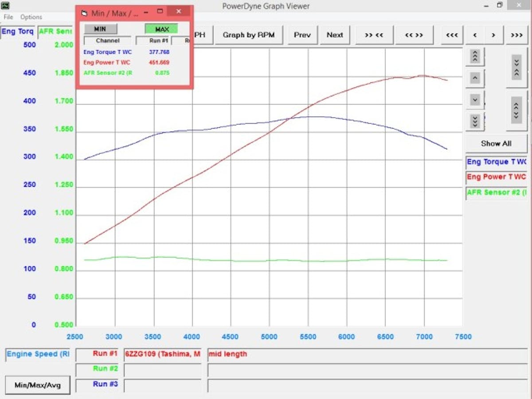Image resolution: width=532 pixels, height=399 pixels.
Task: Open the File menu
Action: pyautogui.click(x=8, y=17)
